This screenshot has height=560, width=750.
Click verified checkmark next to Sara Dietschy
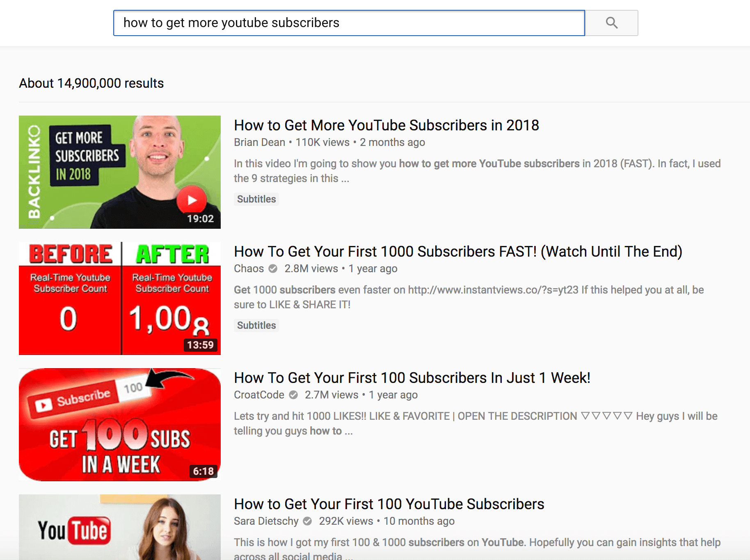pyautogui.click(x=307, y=521)
